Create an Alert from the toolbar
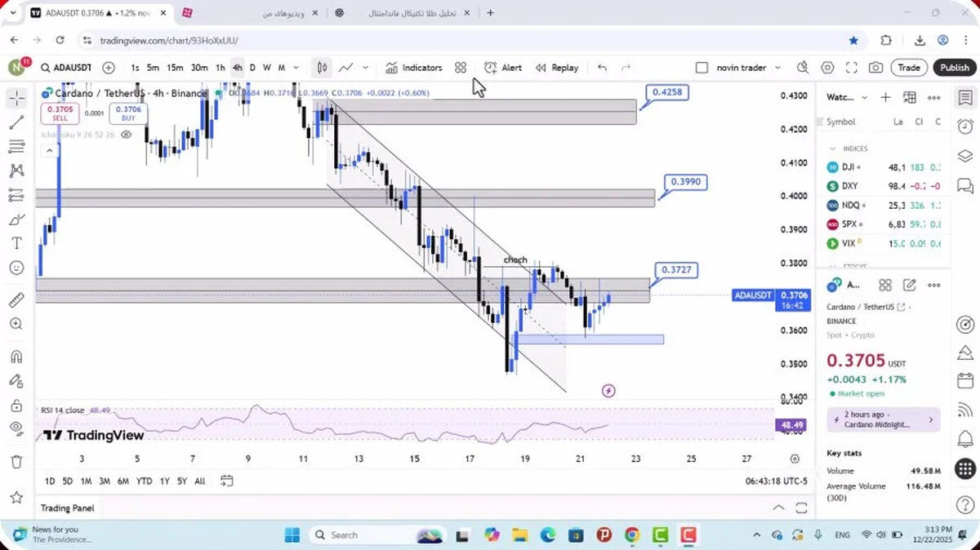 coord(503,68)
